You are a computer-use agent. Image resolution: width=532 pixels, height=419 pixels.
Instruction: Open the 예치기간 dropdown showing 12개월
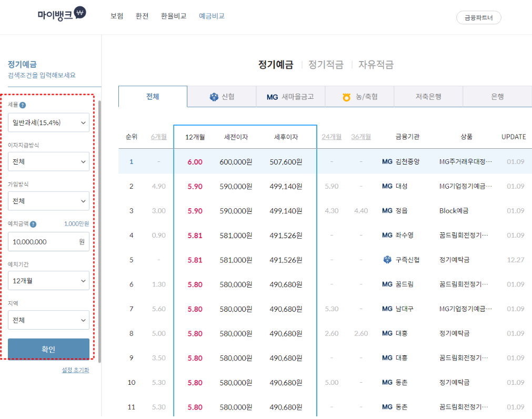click(48, 280)
